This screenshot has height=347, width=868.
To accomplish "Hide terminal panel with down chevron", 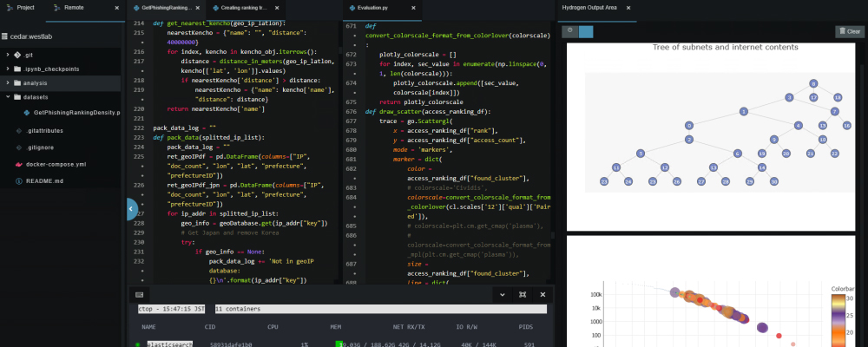I will tap(502, 294).
